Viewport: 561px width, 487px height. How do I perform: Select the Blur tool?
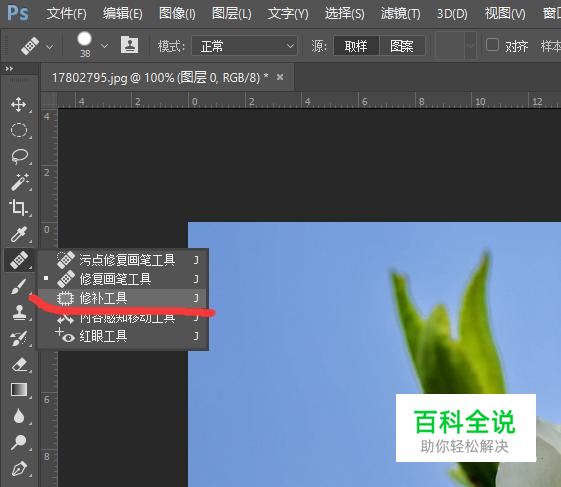pyautogui.click(x=19, y=417)
